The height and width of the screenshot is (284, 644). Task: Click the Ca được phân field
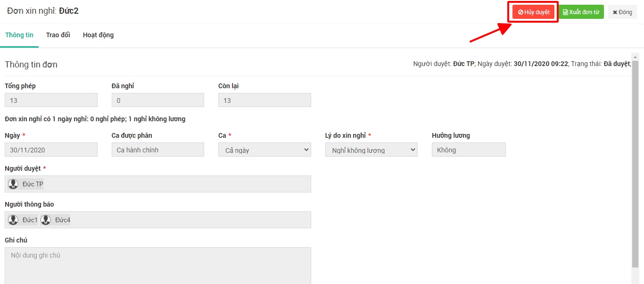(157, 150)
